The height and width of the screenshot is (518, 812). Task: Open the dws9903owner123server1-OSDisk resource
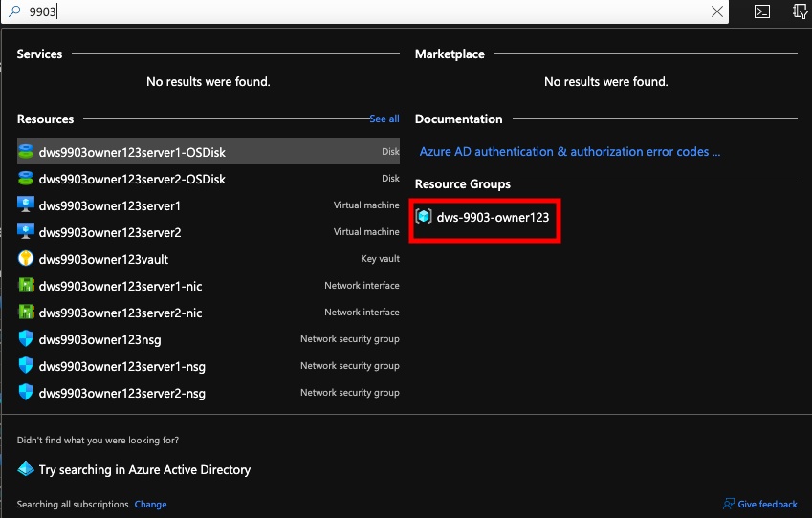pos(208,151)
